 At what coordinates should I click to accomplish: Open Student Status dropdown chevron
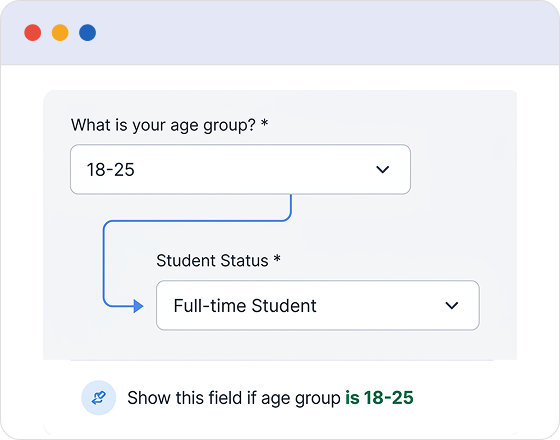[452, 305]
